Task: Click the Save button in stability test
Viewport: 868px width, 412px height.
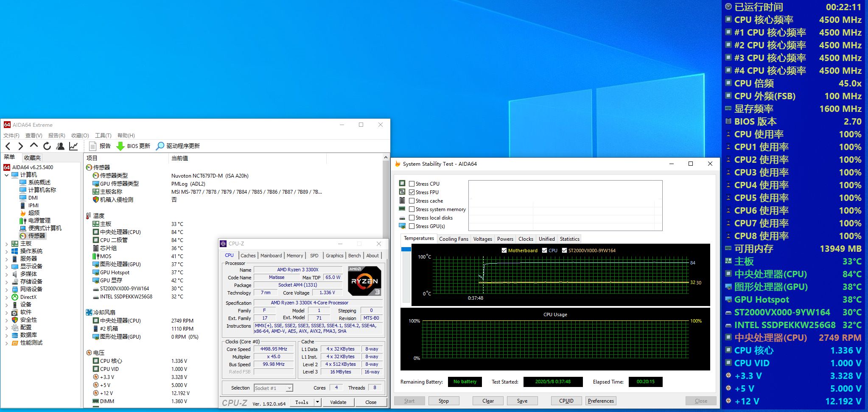Action: pyautogui.click(x=522, y=401)
